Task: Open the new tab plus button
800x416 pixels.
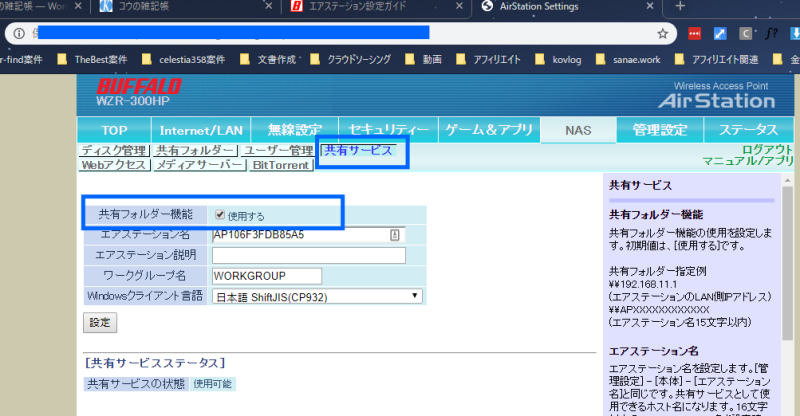Action: click(x=680, y=7)
